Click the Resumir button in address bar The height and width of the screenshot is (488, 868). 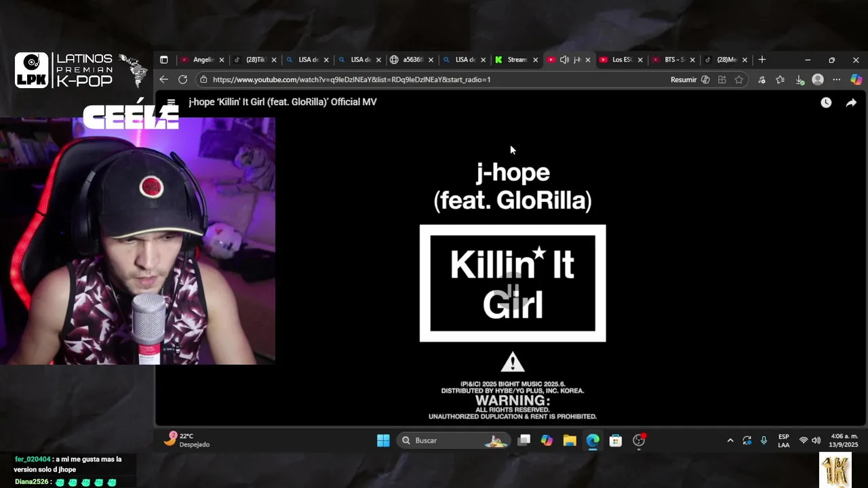click(x=684, y=79)
